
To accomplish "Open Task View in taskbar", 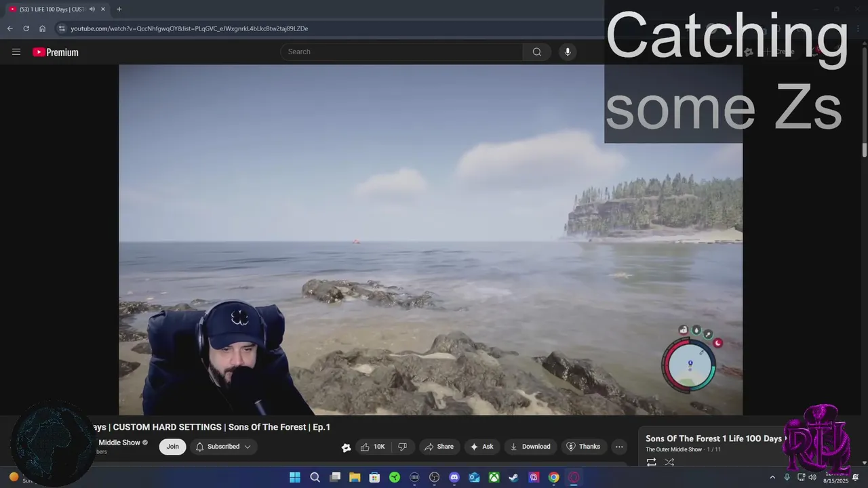I will tap(335, 477).
